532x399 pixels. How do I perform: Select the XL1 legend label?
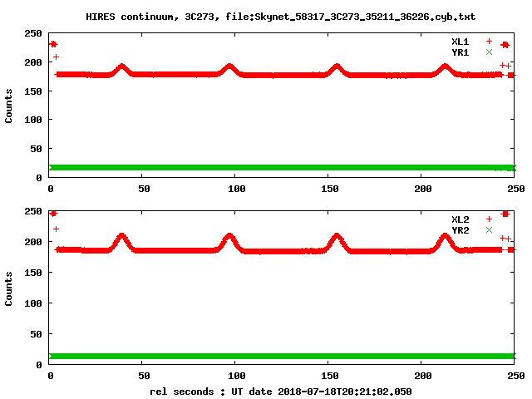[460, 42]
